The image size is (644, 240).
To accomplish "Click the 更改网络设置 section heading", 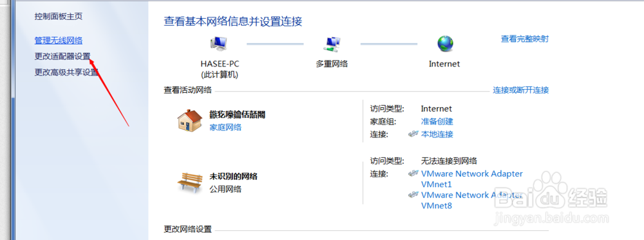I will [187, 229].
